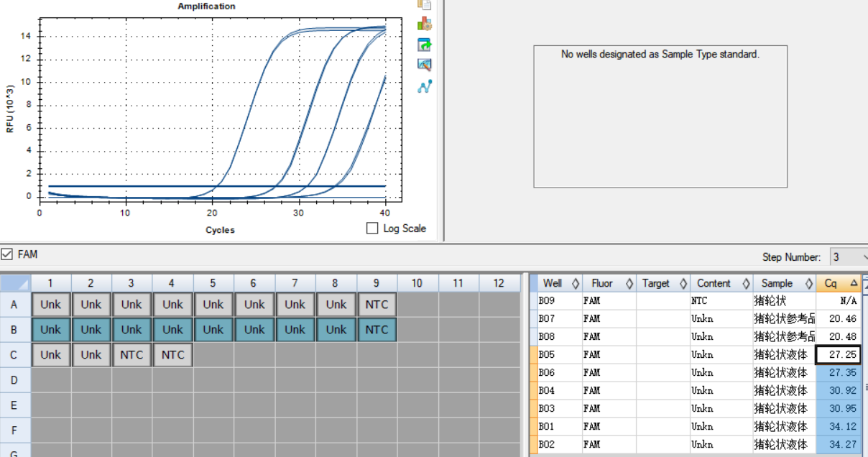Click Cq value 34.27 cell

pos(839,445)
